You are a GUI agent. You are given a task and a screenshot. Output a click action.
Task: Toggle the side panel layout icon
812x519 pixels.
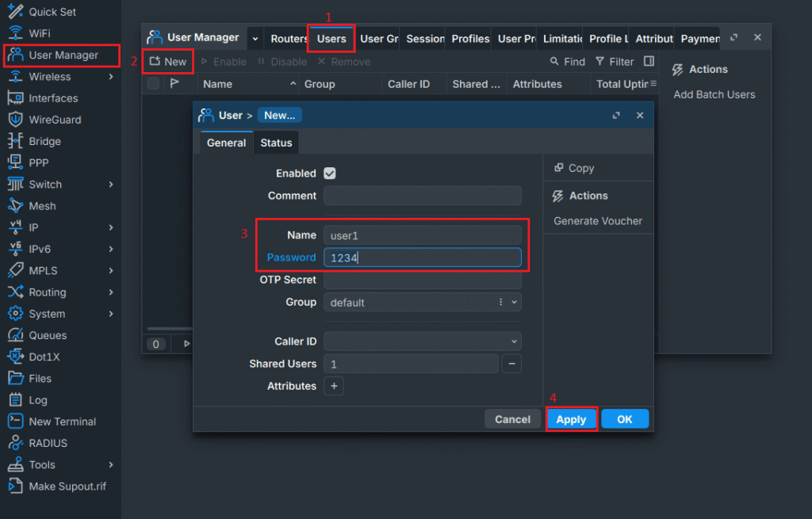click(x=649, y=61)
